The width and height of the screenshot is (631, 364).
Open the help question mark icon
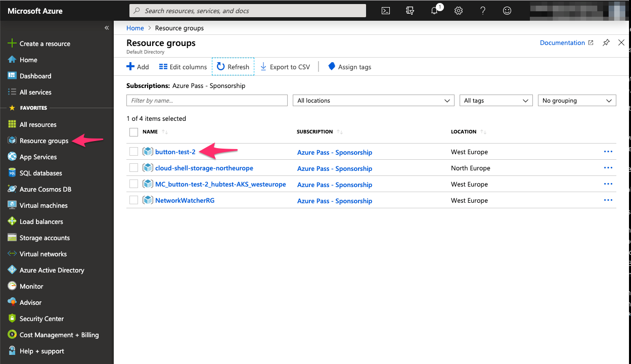tap(483, 11)
